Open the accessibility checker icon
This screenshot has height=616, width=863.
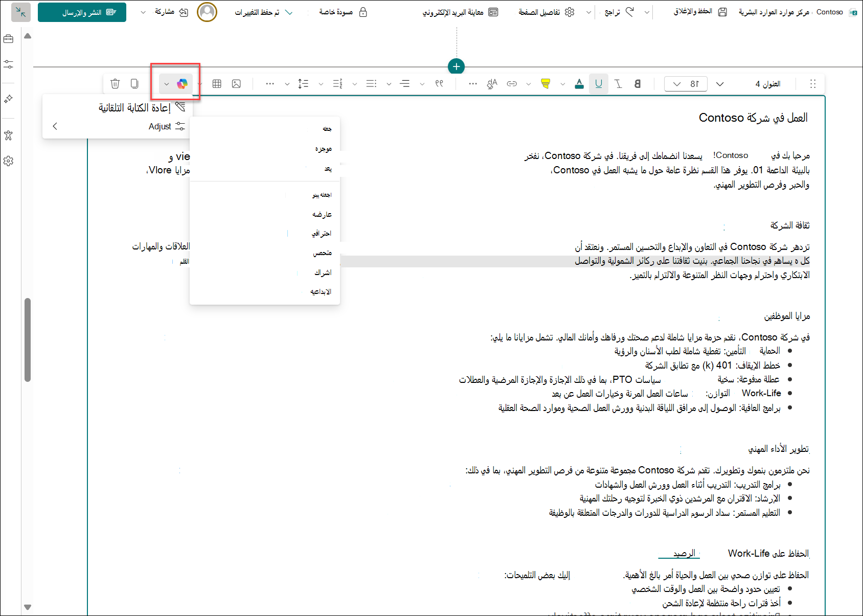point(8,135)
